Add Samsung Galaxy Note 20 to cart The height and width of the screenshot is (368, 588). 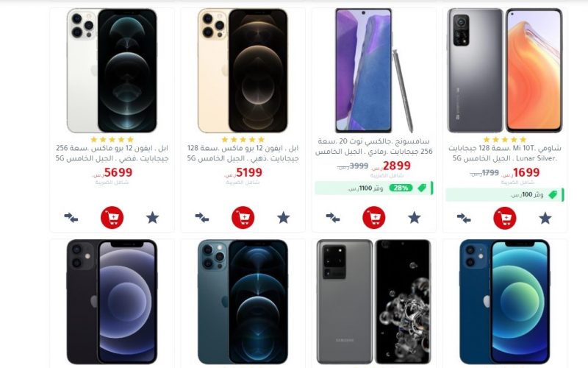374,217
